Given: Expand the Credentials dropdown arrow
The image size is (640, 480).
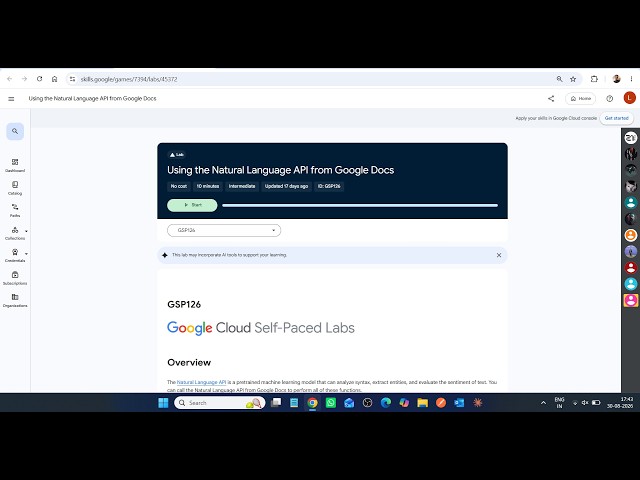Looking at the screenshot, I should tap(27, 253).
